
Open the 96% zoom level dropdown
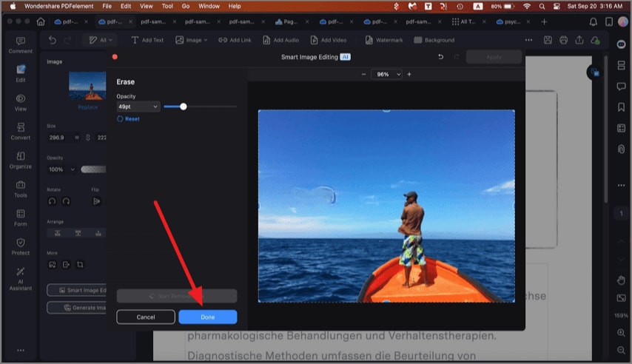point(386,74)
